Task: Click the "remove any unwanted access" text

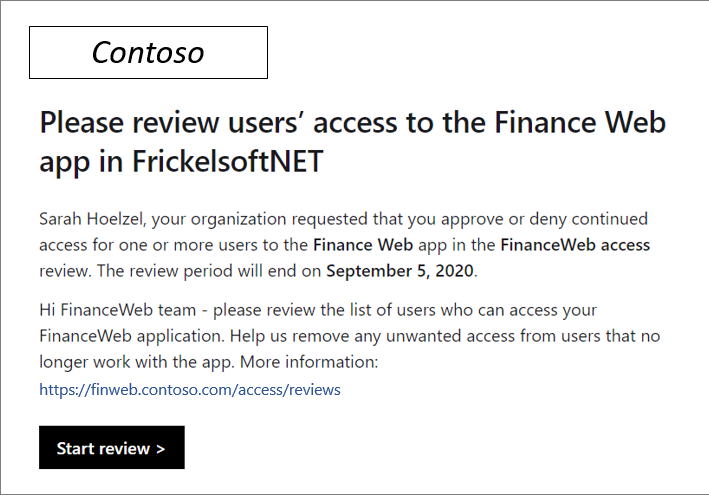Action: click(x=378, y=335)
